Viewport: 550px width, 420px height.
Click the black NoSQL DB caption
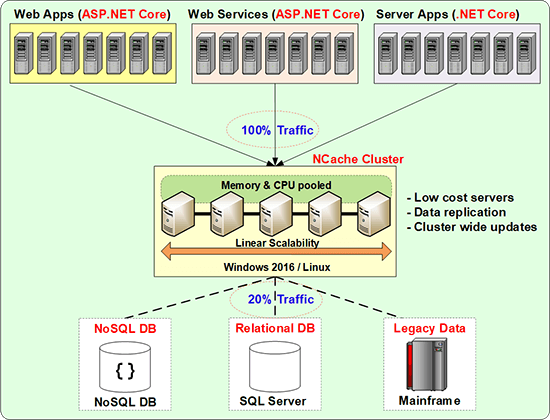125,402
